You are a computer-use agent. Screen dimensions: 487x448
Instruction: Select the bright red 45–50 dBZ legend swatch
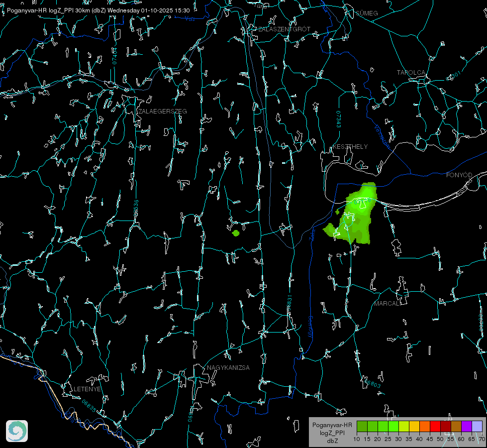point(435,426)
